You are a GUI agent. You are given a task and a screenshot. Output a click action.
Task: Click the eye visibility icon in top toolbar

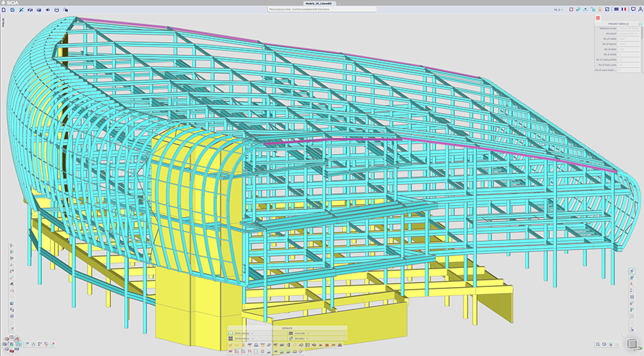(x=47, y=10)
